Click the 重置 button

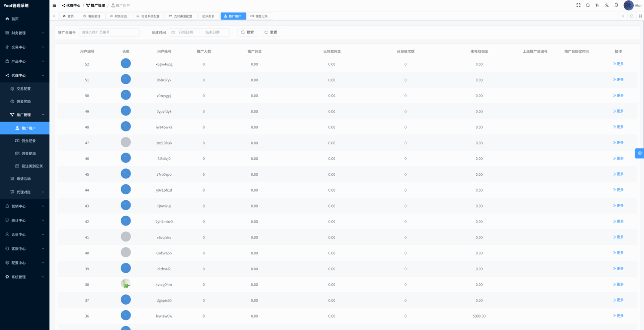click(271, 32)
